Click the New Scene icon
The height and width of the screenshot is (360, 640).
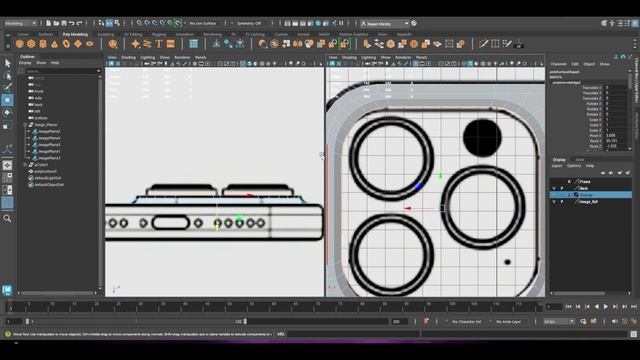pos(48,23)
